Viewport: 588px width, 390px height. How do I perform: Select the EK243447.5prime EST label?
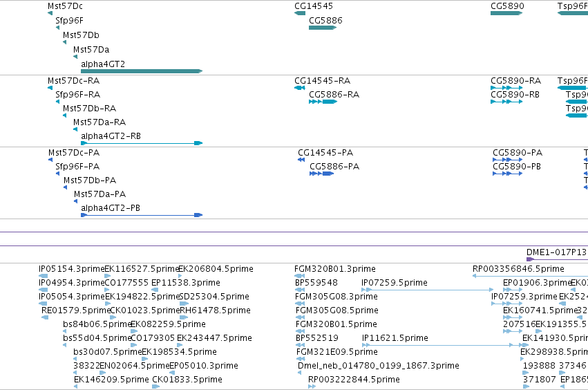(214, 338)
